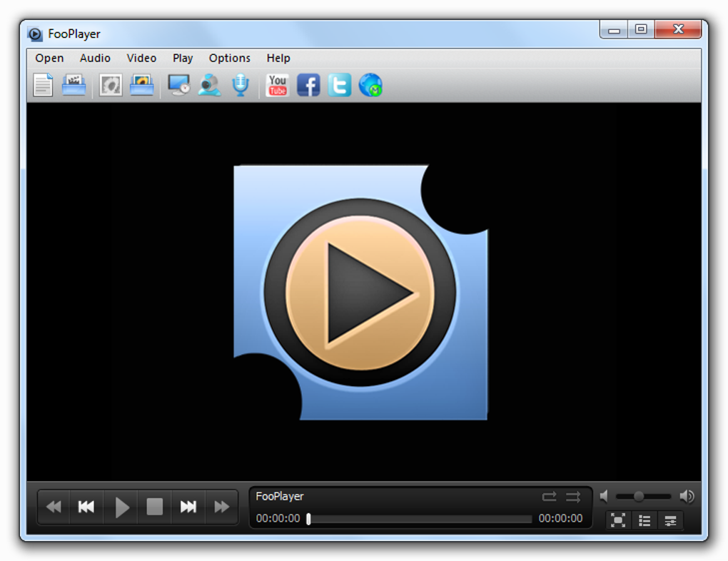Start playback with the play button
Image resolution: width=728 pixels, height=561 pixels.
(x=121, y=507)
